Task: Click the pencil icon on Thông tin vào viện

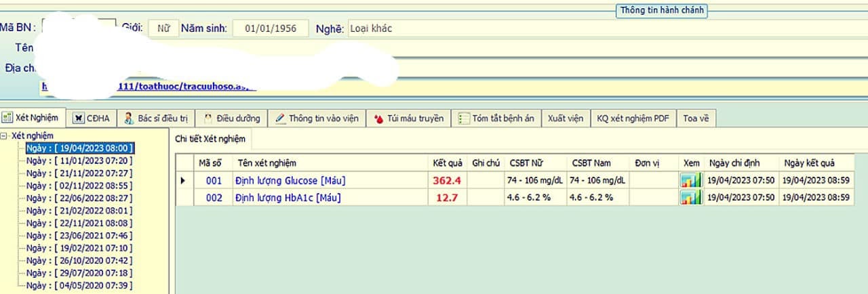Action: coord(280,118)
